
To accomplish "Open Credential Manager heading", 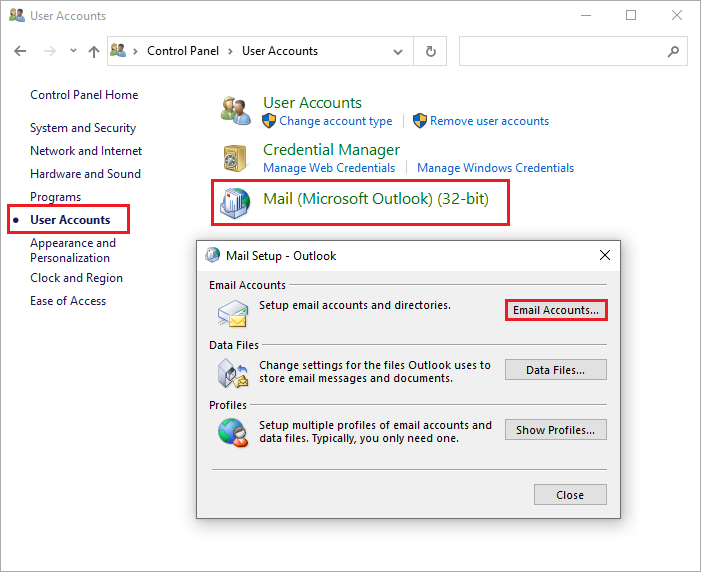I will [331, 150].
